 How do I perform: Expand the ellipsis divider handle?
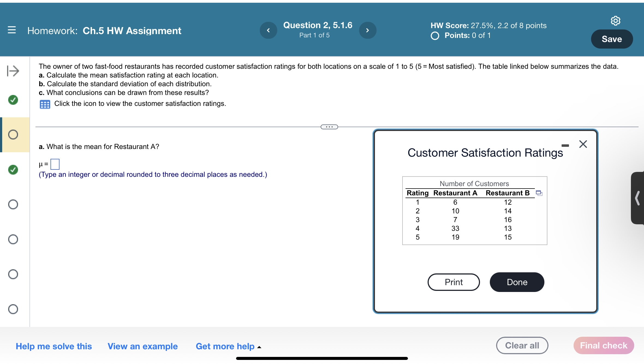[x=329, y=127]
